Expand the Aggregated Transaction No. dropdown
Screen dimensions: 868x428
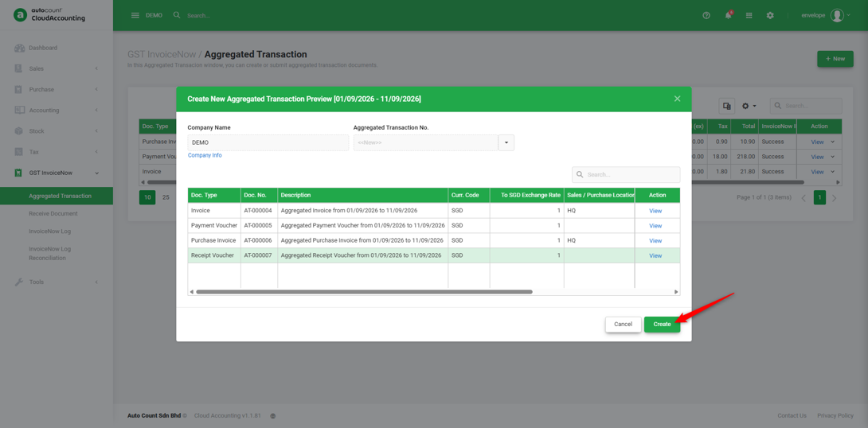[506, 142]
